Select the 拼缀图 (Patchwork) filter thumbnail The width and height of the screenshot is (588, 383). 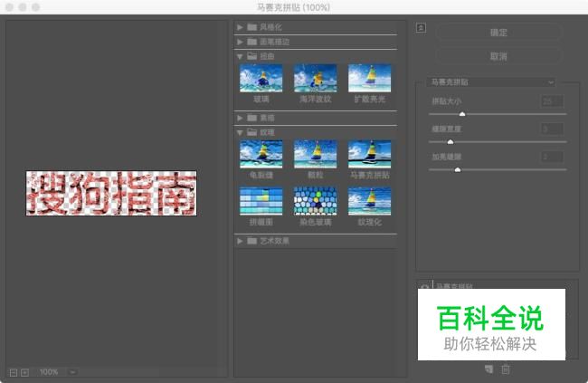[261, 201]
